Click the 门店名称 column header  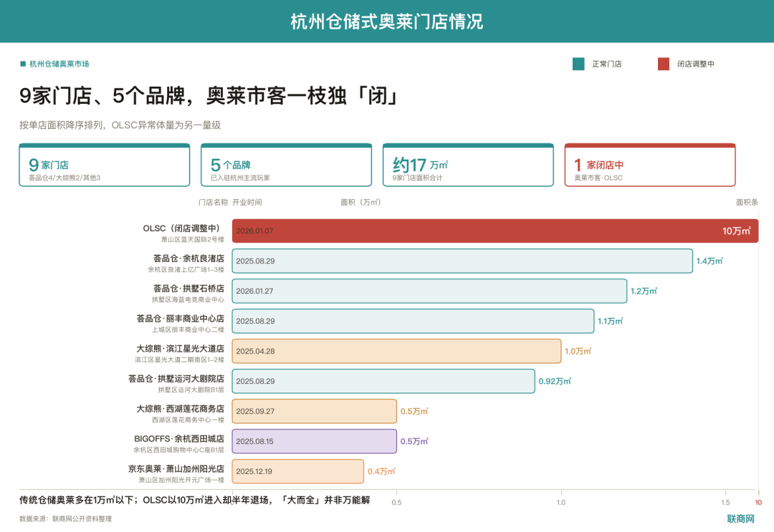[214, 202]
